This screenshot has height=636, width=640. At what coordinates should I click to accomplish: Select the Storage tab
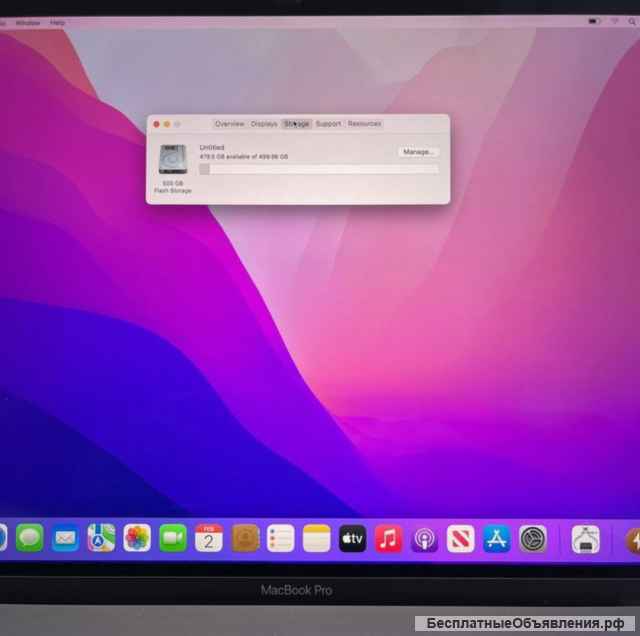click(296, 124)
